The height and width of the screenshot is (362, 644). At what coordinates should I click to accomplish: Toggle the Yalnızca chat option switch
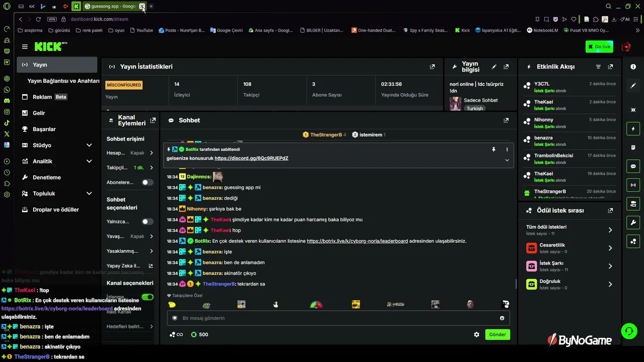click(147, 222)
